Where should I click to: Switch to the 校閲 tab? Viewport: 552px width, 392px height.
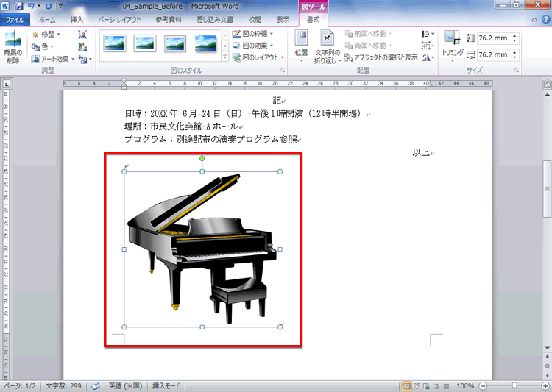pos(255,20)
